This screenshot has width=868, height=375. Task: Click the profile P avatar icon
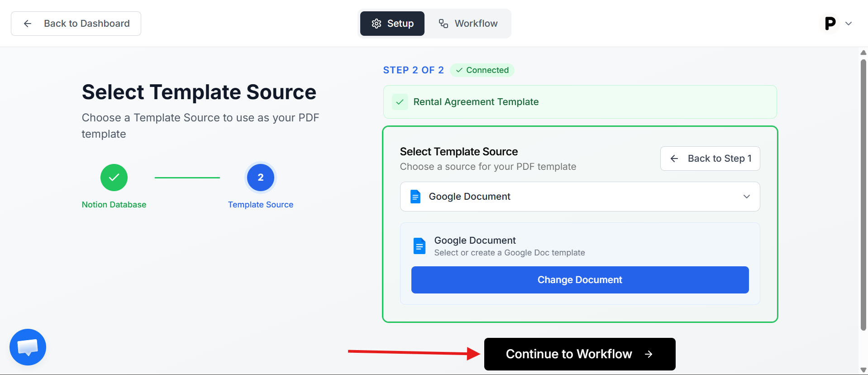pyautogui.click(x=830, y=24)
